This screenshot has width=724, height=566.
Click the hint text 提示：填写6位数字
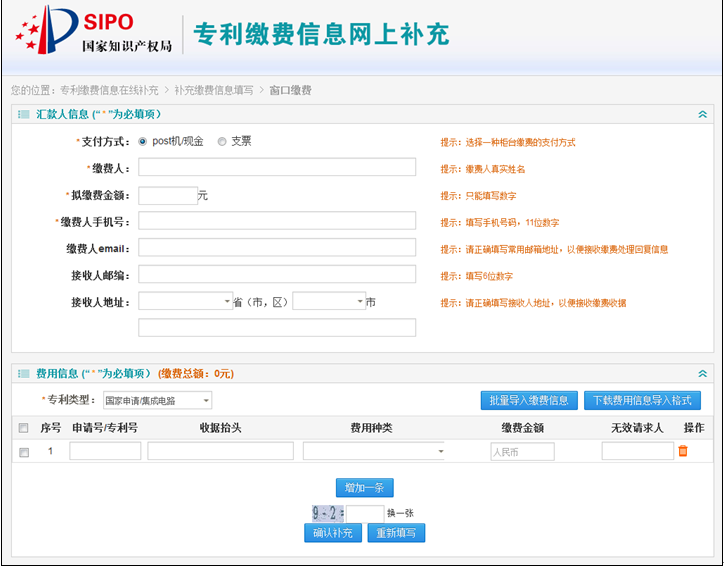477,277
